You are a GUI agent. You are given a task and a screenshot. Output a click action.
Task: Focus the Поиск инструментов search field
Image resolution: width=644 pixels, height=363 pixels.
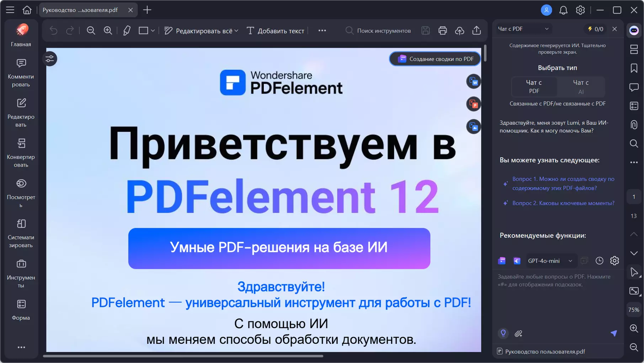[378, 31]
